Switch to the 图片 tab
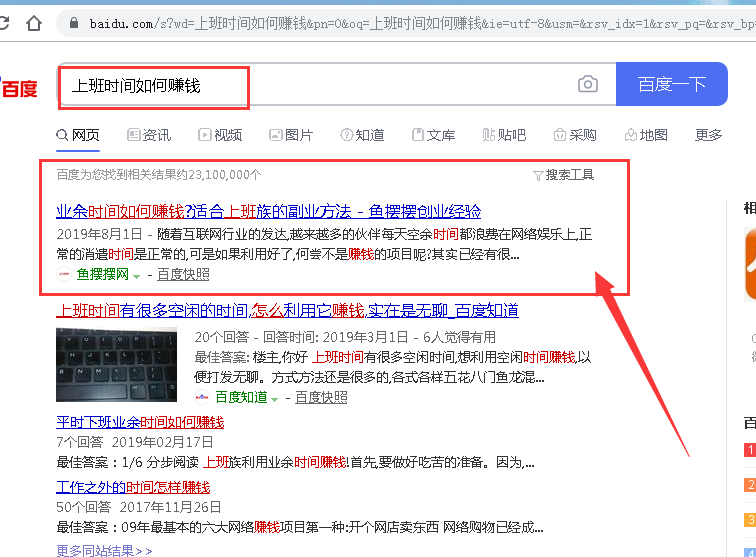Viewport: 756px width, 557px height. [x=291, y=135]
